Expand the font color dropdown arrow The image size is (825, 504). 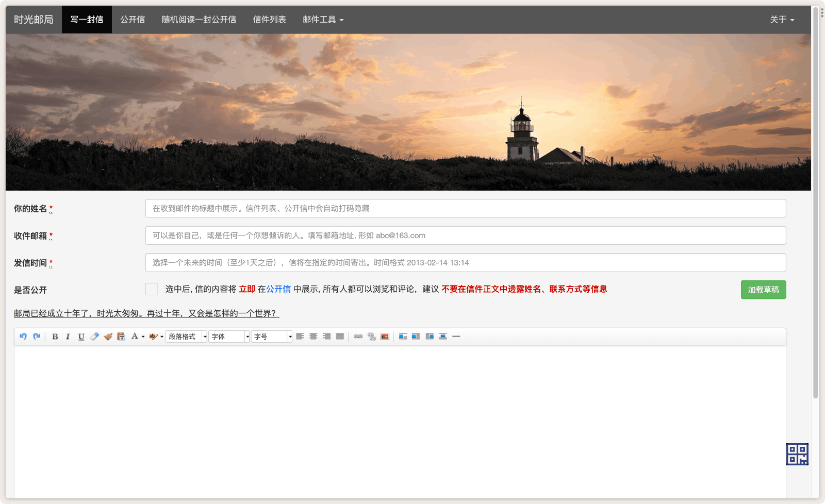(143, 337)
